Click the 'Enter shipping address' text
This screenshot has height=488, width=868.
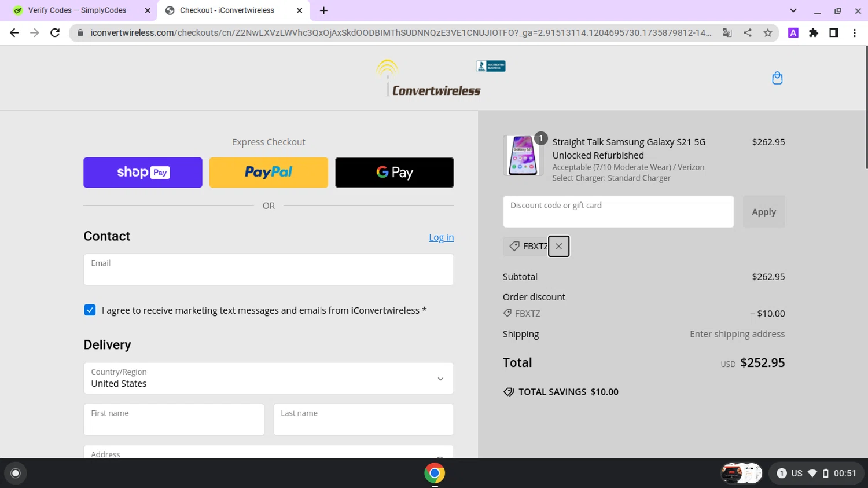(737, 334)
